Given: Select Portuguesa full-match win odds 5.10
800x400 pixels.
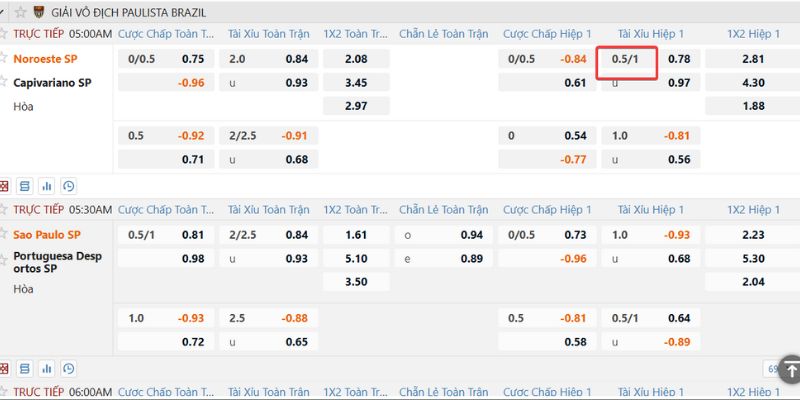Looking at the screenshot, I should pyautogui.click(x=355, y=259).
